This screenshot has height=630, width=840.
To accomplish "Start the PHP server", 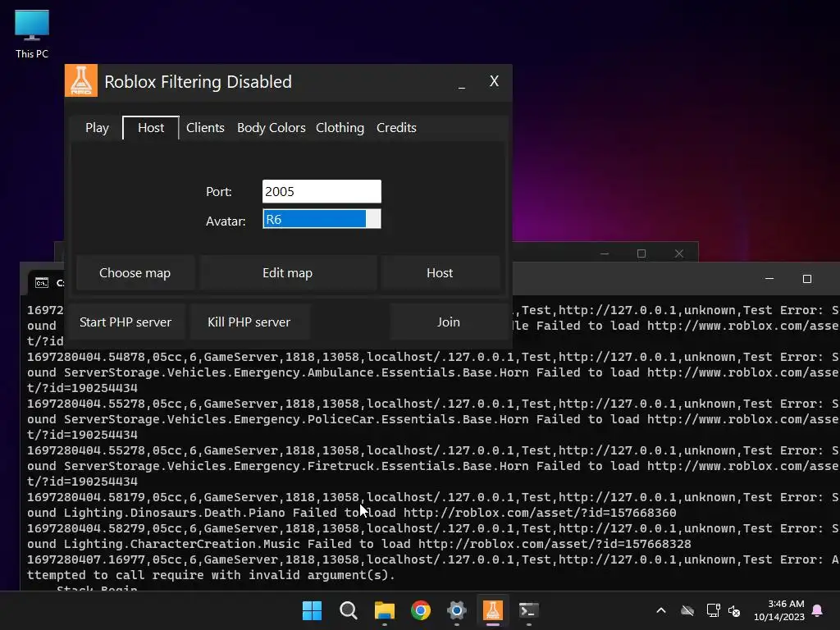I will (126, 322).
